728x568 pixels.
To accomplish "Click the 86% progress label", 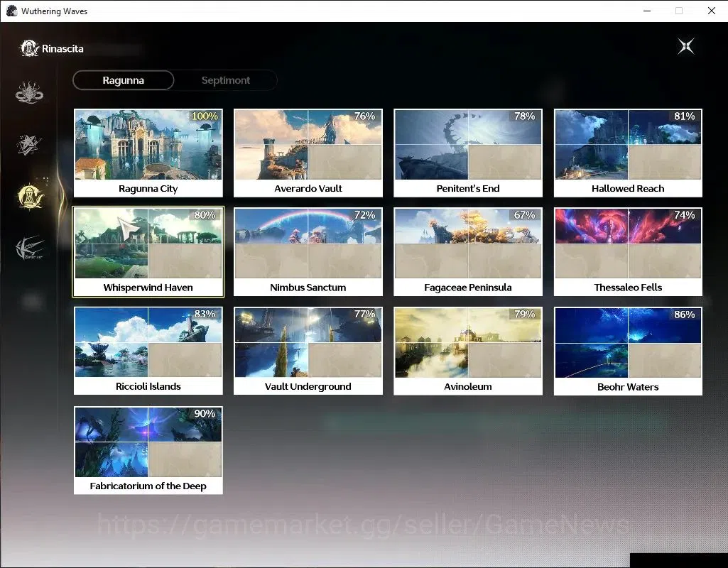I will point(685,314).
